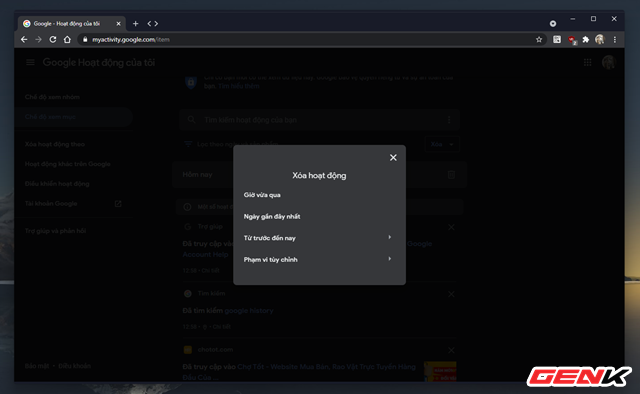Click the chotot.com activity thumbnail

tap(440, 372)
